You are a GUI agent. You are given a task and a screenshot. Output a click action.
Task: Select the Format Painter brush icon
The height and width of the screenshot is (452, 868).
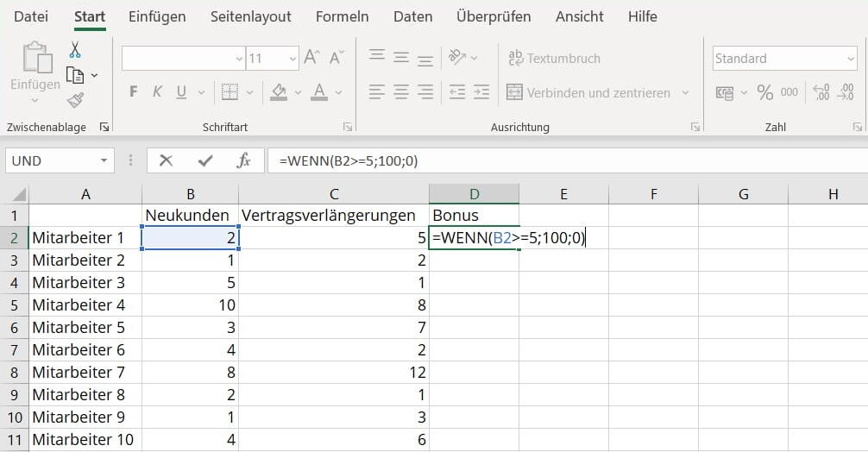[x=75, y=100]
